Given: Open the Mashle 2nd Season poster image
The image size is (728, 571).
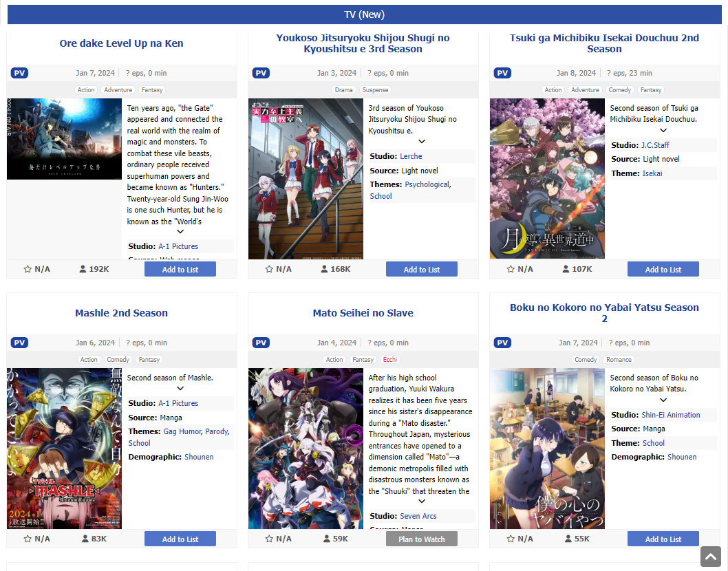Looking at the screenshot, I should [x=64, y=449].
